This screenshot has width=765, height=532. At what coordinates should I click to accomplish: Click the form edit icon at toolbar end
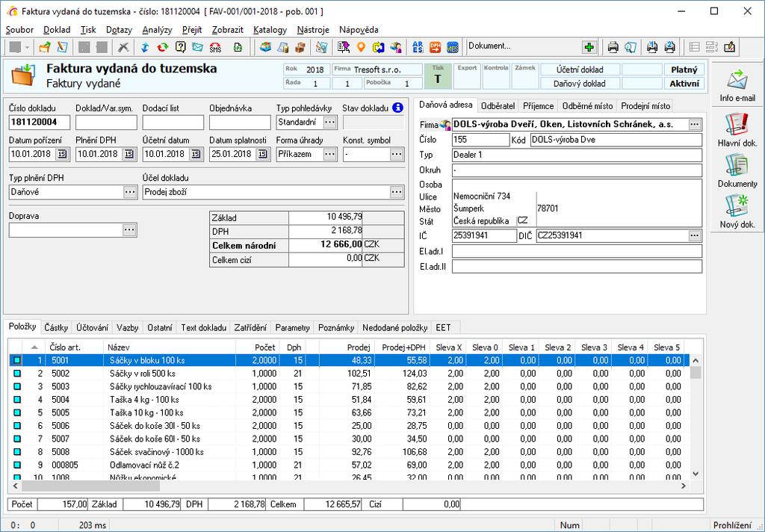730,47
